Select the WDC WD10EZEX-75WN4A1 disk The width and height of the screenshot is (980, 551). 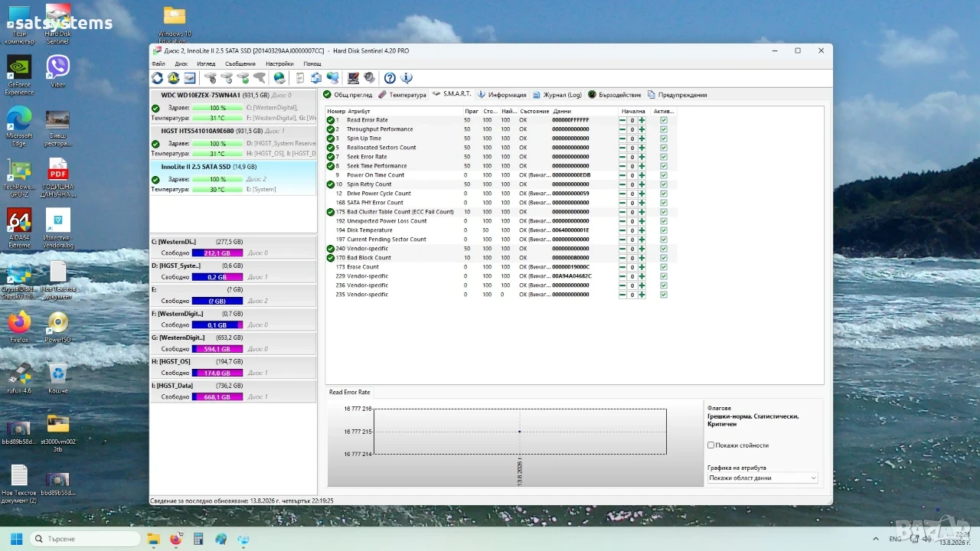pos(233,107)
